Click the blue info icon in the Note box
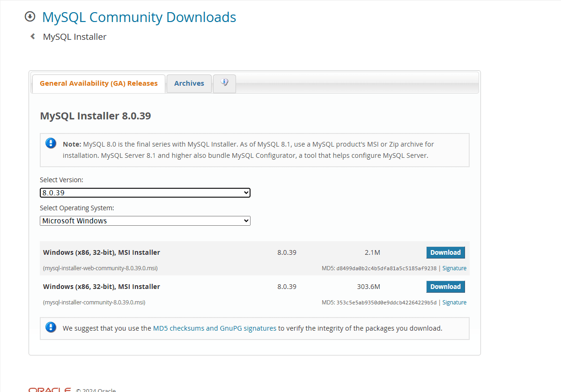 (x=51, y=143)
